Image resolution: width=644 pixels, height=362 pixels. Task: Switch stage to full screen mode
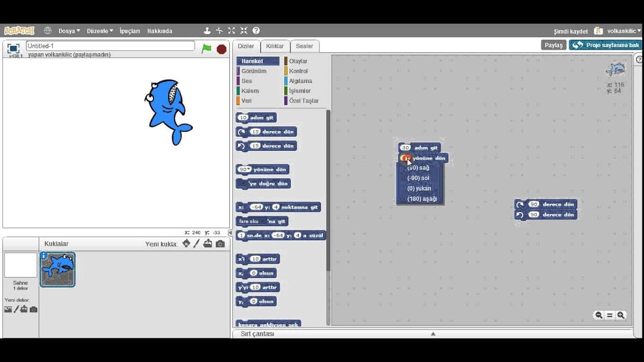pos(14,48)
